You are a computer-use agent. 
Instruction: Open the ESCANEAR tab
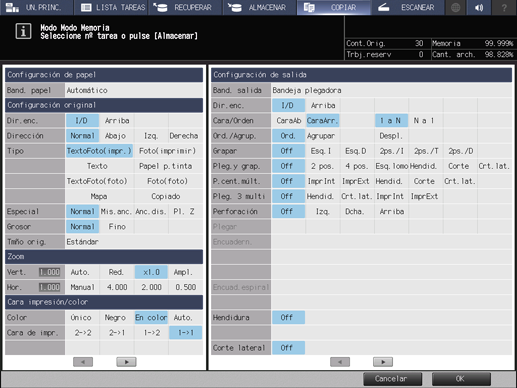(x=408, y=7)
